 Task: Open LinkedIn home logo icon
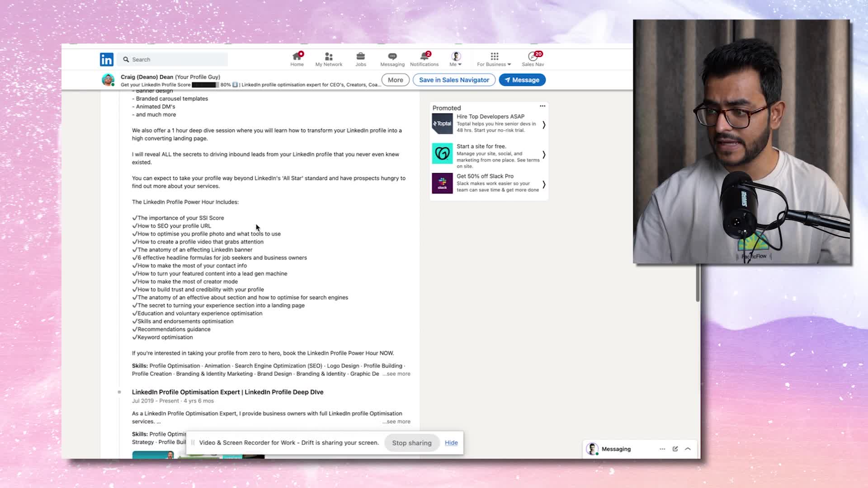click(x=107, y=59)
